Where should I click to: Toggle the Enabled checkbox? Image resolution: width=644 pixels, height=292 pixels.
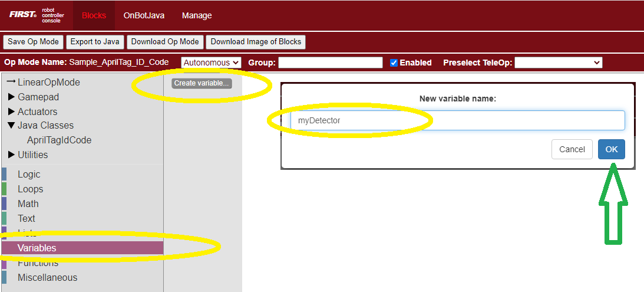click(x=394, y=63)
